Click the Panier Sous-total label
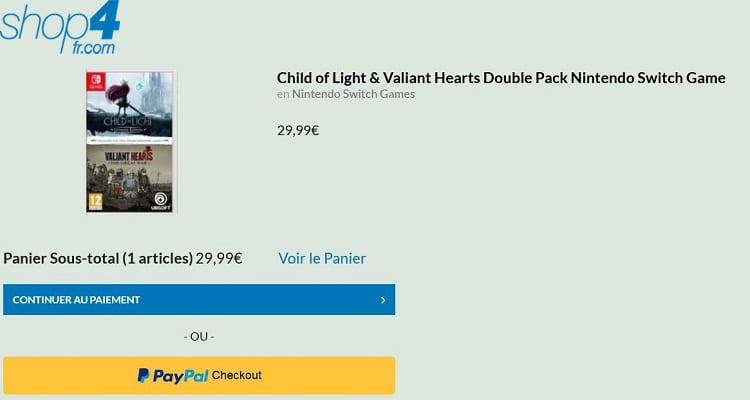Screen dimensions: 750x400 click(x=98, y=258)
